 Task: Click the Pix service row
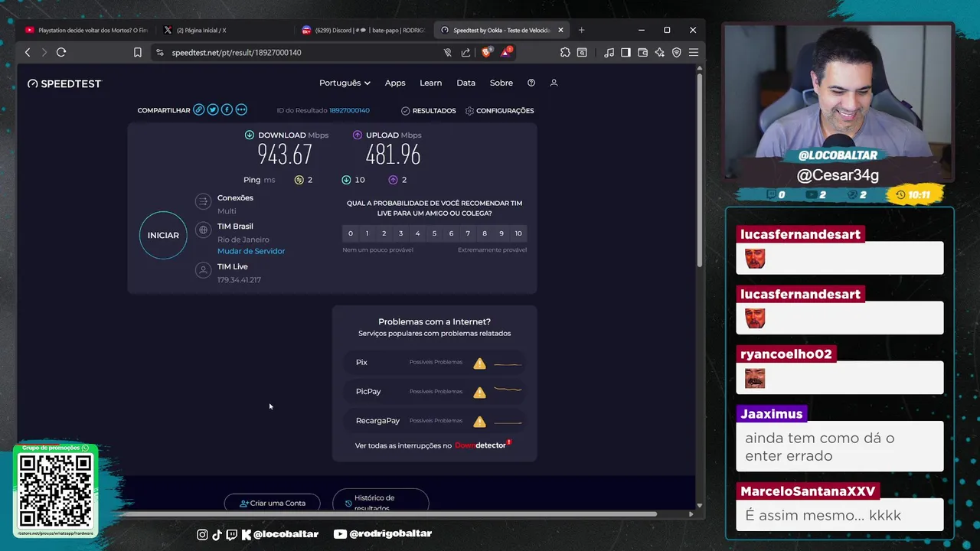(x=435, y=363)
